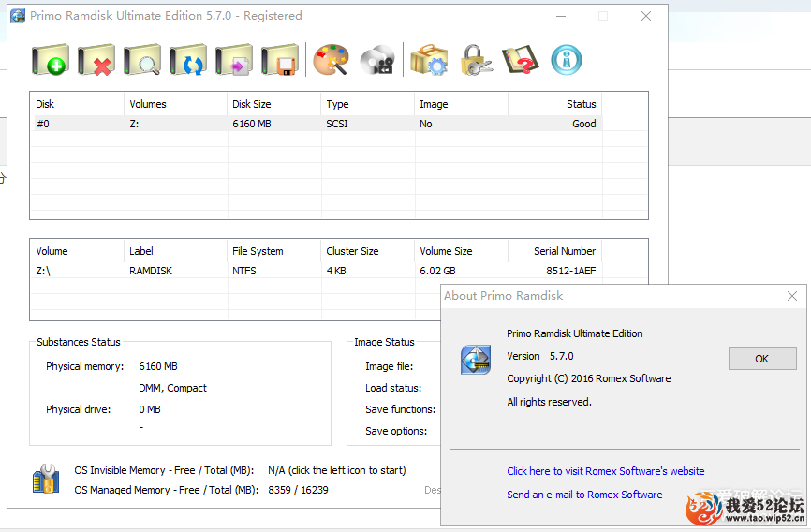This screenshot has height=532, width=811.
Task: Load image file to disk icon
Action: coord(234,60)
